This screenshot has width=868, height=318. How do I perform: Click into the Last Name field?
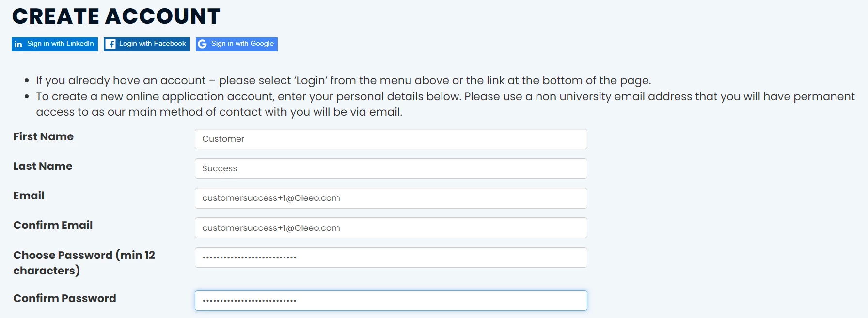391,168
